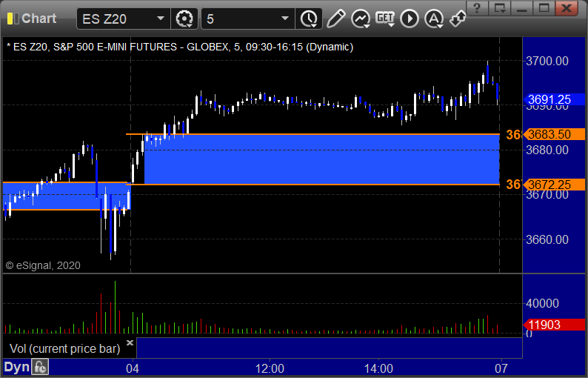Toggle the time lock icon beside Dyn
This screenshot has width=588, height=378.
[x=40, y=367]
